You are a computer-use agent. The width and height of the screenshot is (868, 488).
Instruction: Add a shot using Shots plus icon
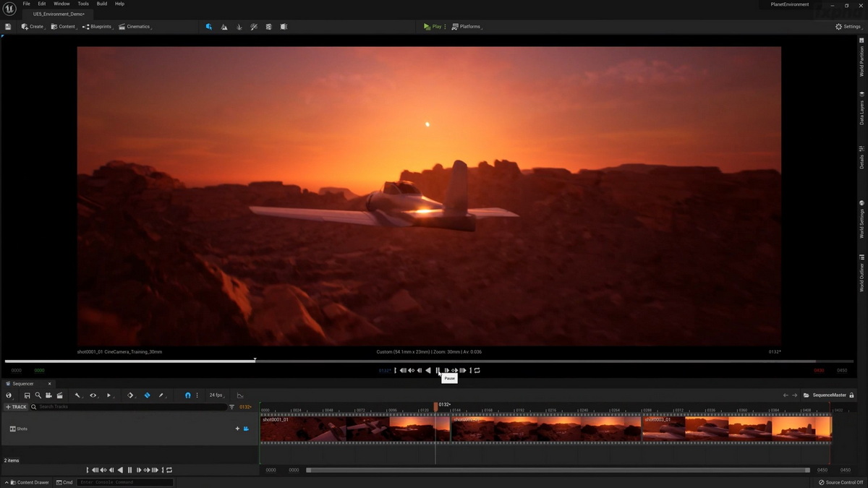237,429
